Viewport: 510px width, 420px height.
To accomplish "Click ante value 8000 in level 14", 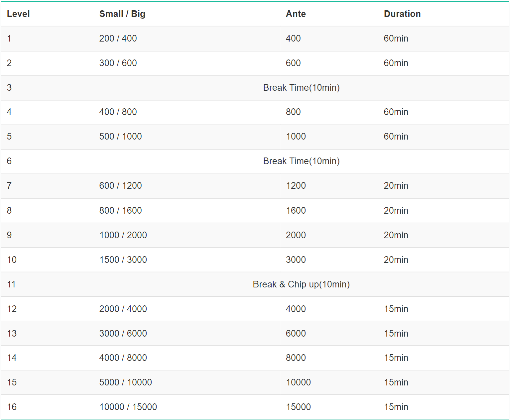I will point(296,358).
